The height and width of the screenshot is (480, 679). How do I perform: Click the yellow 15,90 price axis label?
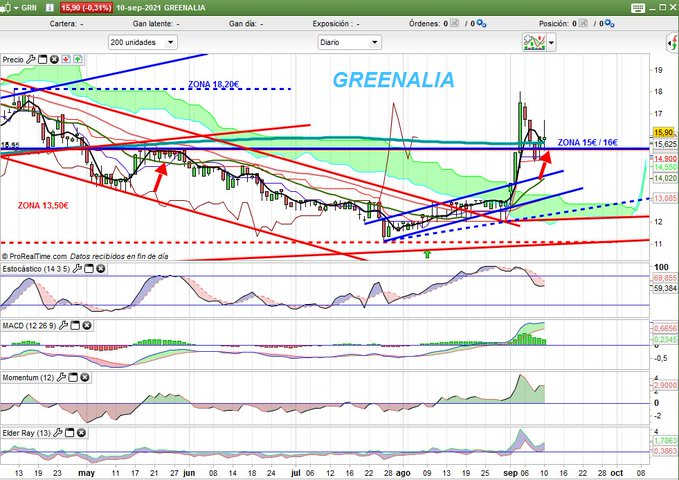(663, 133)
